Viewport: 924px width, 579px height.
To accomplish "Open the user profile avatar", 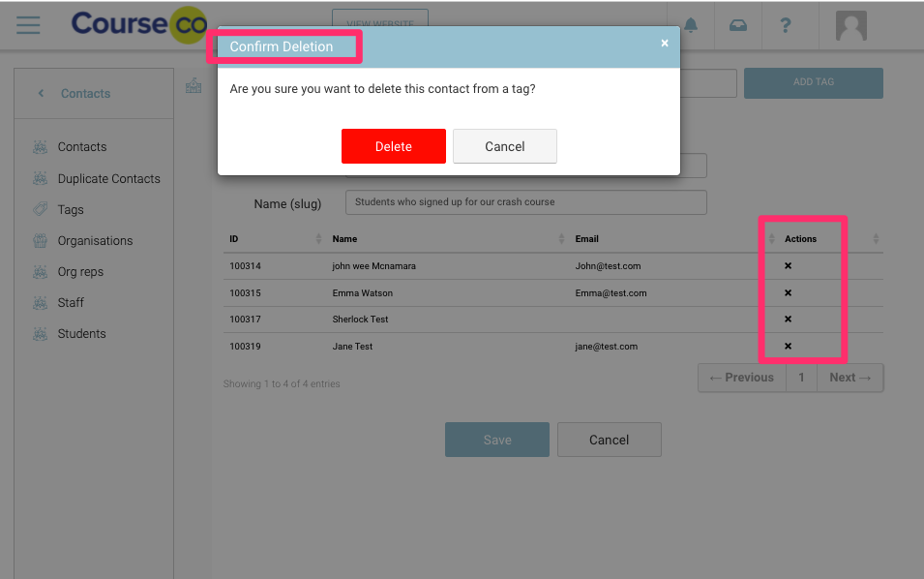I will [850, 25].
